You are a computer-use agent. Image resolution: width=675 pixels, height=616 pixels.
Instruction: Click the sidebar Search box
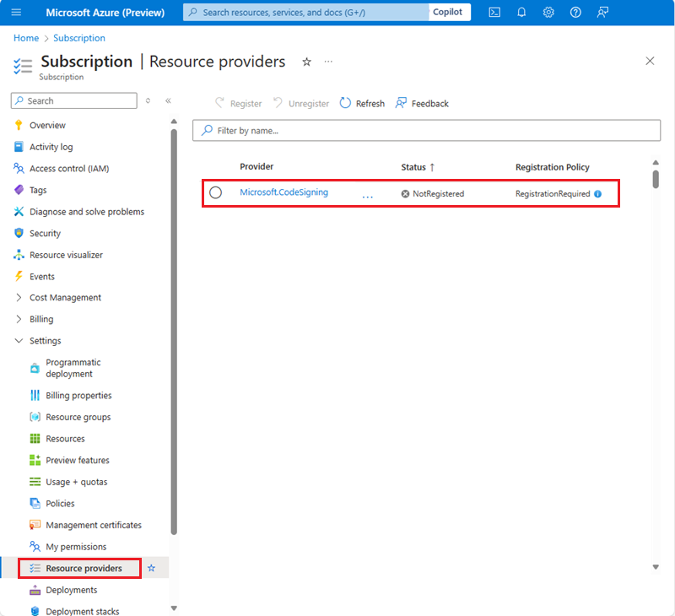coord(74,100)
